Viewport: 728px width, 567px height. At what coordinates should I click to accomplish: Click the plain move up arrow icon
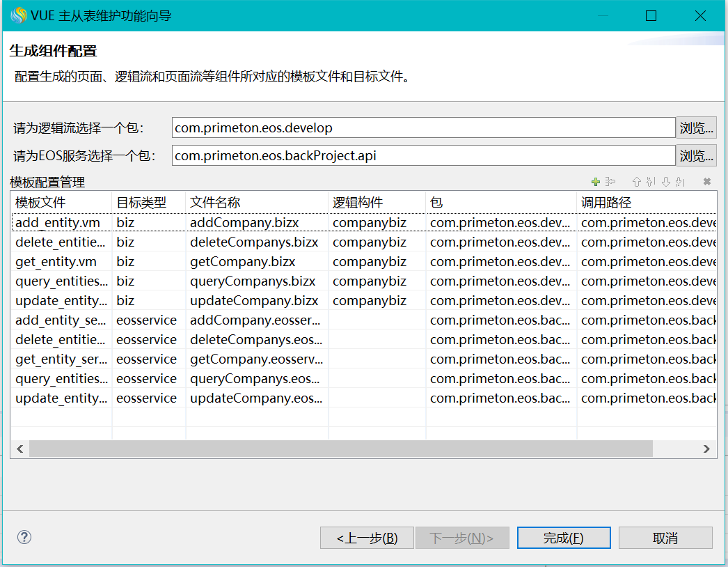(636, 182)
